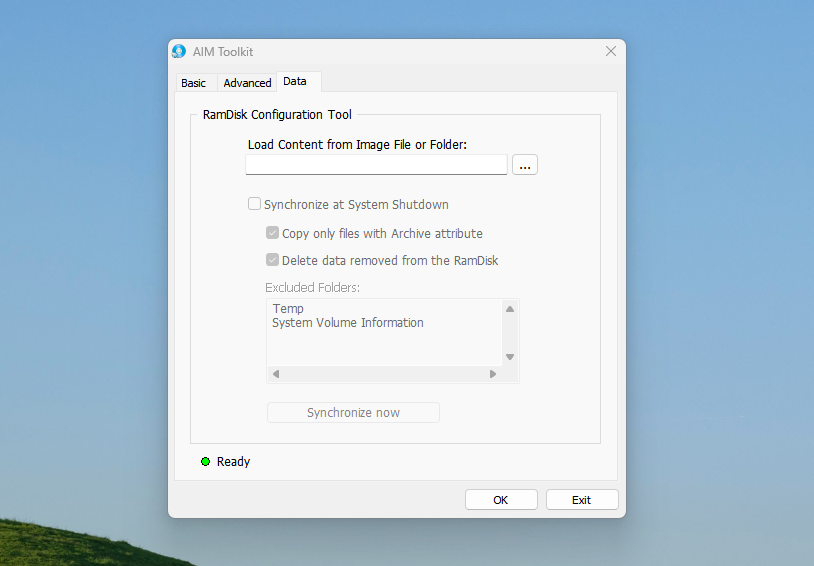This screenshot has height=566, width=814.
Task: Click the Exit button
Action: tap(582, 500)
